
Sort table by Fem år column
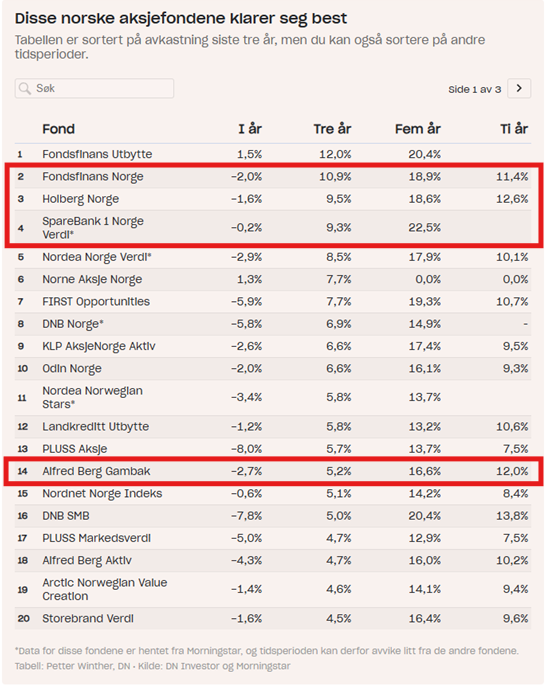click(x=418, y=129)
